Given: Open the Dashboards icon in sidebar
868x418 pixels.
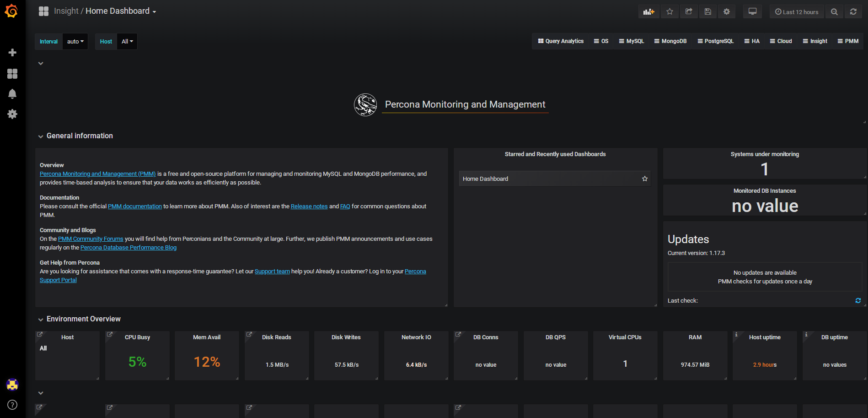Looking at the screenshot, I should pos(12,73).
